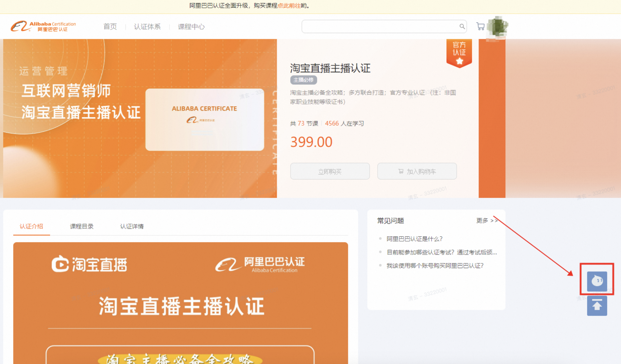Screen dimensions: 621x364
Task: Click the 共 73 节课 text
Action: (x=304, y=123)
